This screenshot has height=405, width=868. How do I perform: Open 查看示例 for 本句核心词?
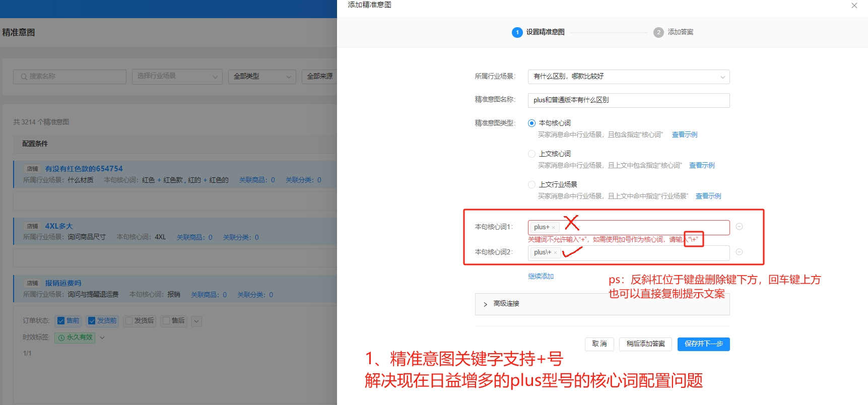tap(685, 134)
